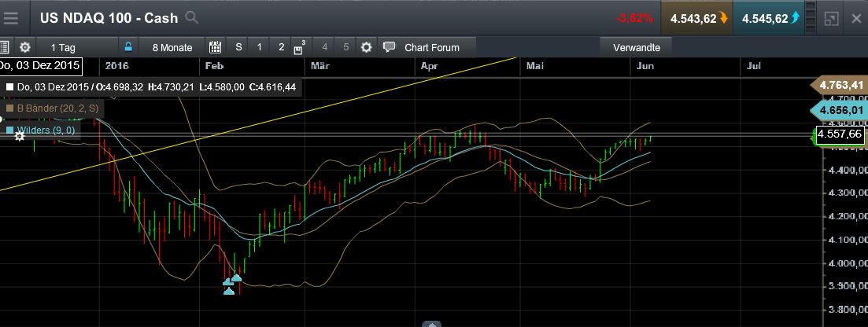
Task: Close the chart window with X
Action: click(856, 18)
